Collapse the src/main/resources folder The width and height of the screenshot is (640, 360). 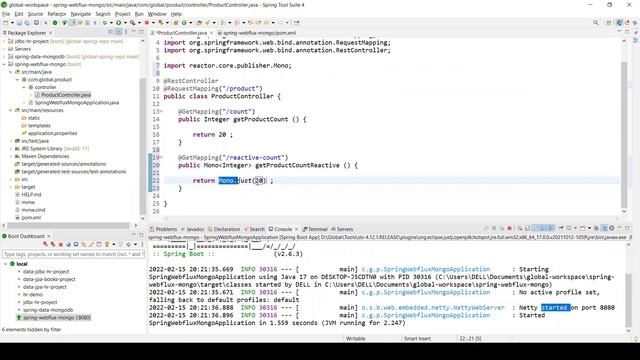11,110
